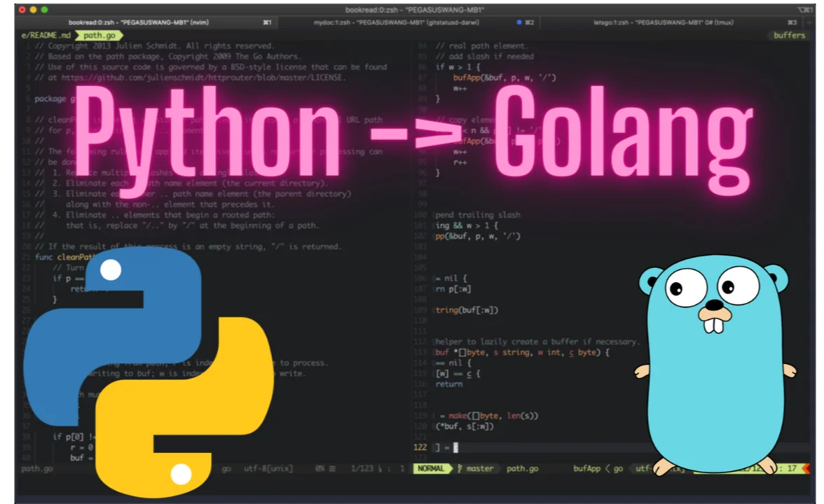Click path.go in the right pane statusline
Viewport: 824px width, 504px height.
click(523, 468)
